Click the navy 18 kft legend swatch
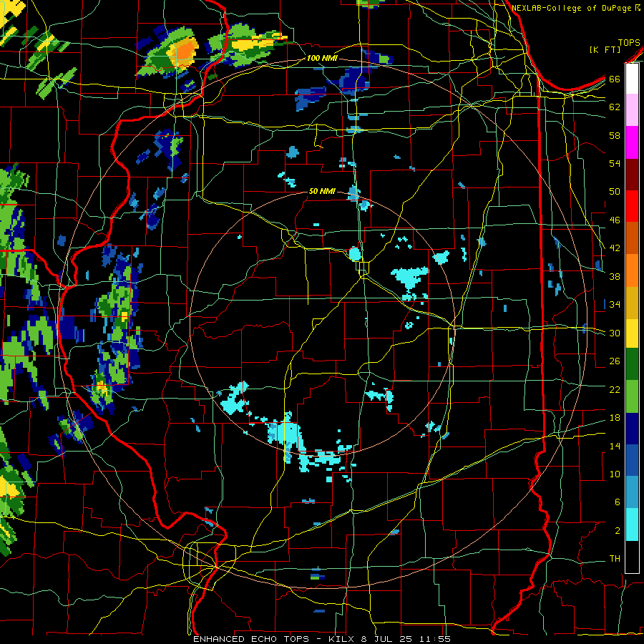This screenshot has height=644, width=644. (632, 429)
